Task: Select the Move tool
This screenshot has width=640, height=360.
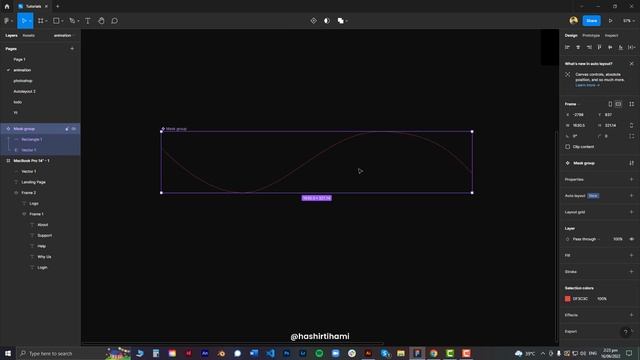Action: [24, 21]
